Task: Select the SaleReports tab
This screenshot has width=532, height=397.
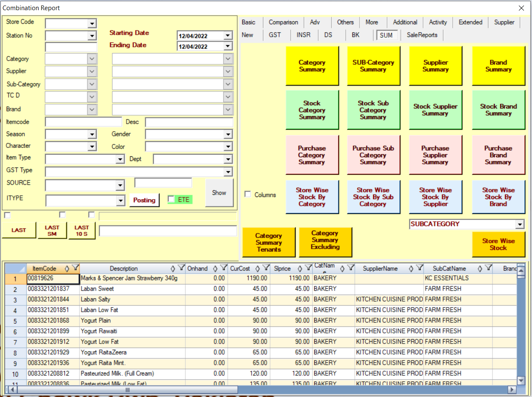Action: (x=422, y=35)
